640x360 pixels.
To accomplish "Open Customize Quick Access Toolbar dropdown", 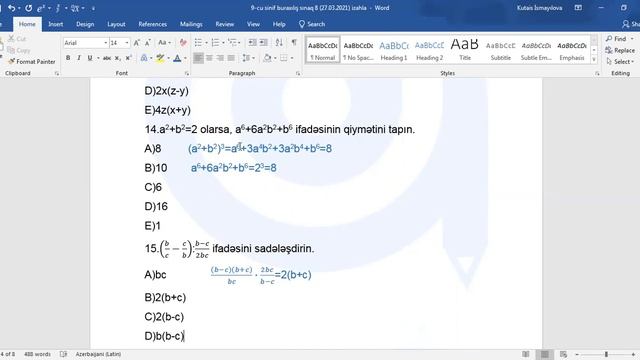I will [x=93, y=8].
